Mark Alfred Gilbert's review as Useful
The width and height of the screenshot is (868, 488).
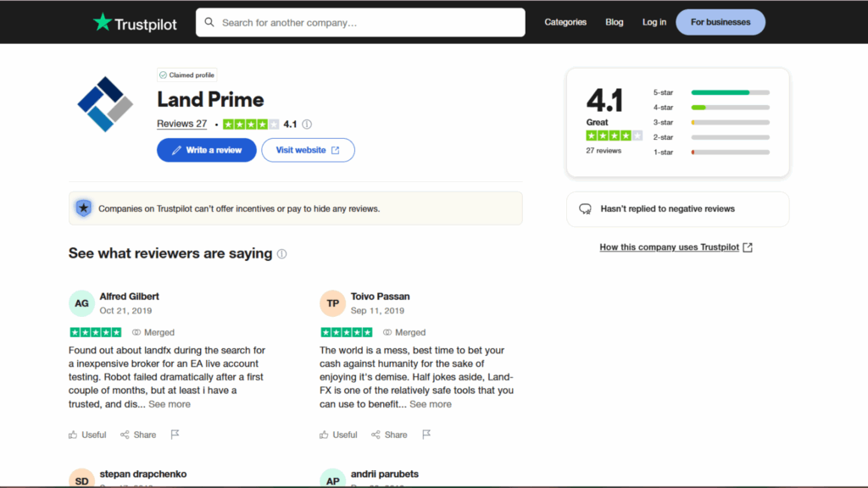(x=87, y=435)
